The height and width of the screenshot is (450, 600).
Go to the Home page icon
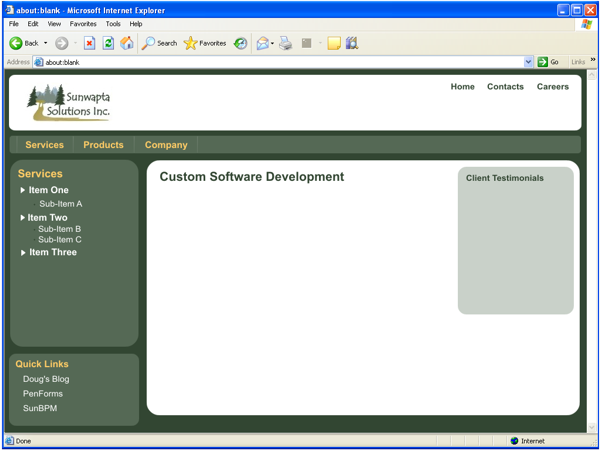[x=127, y=43]
